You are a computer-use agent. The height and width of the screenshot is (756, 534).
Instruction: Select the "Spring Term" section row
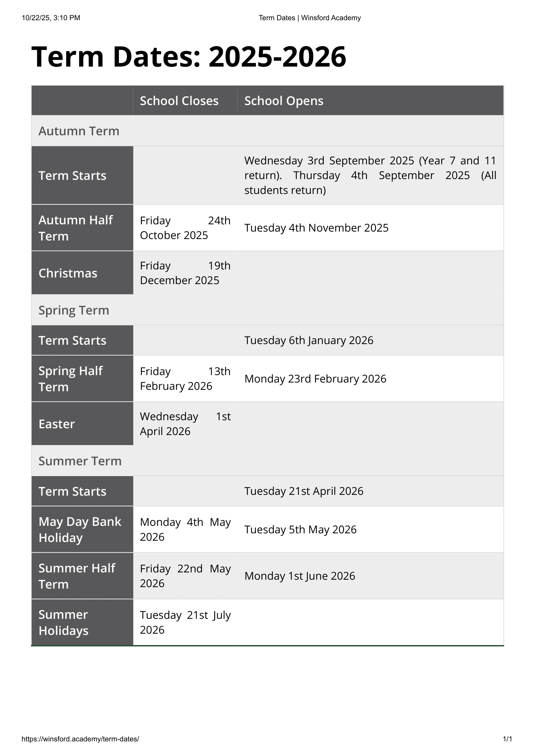(74, 310)
